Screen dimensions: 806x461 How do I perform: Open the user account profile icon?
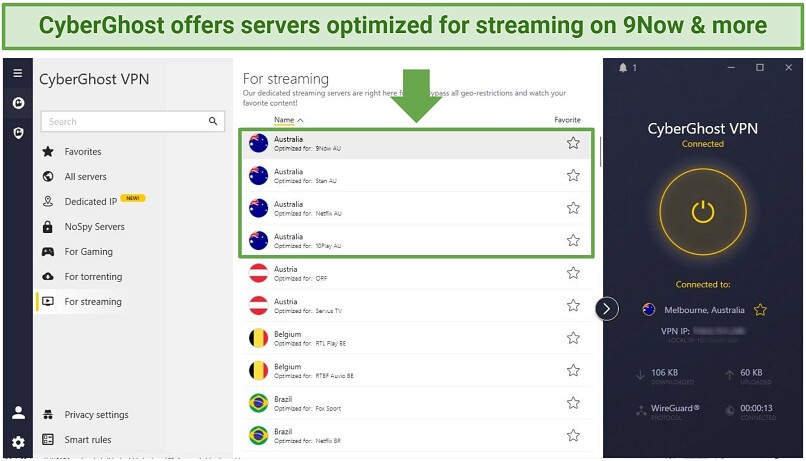point(19,412)
